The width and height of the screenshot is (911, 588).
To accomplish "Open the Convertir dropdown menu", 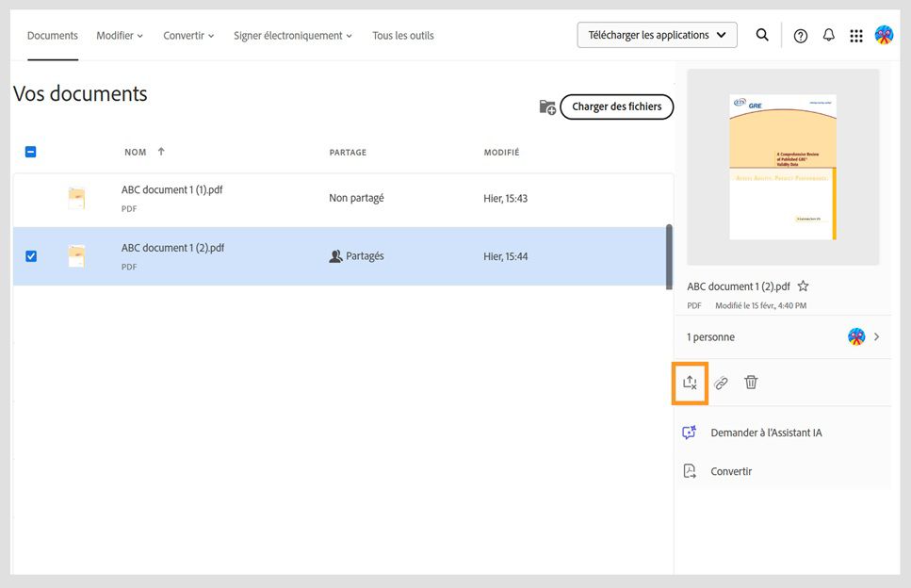I will click(188, 36).
